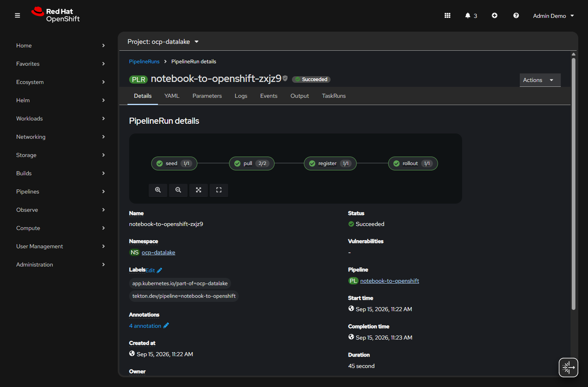Switch to the YAML tab
588x387 pixels.
(x=172, y=96)
